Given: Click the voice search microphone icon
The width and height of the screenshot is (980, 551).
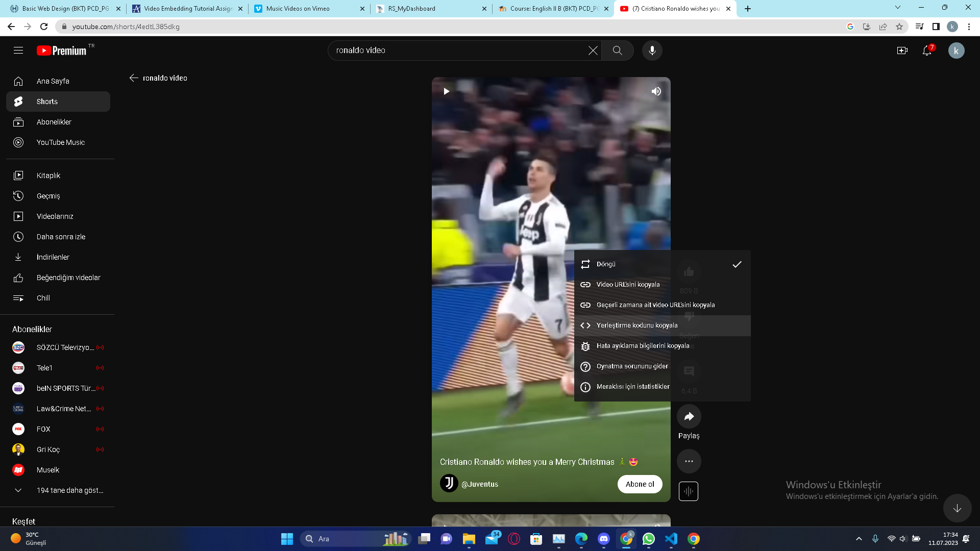Looking at the screenshot, I should (x=652, y=51).
